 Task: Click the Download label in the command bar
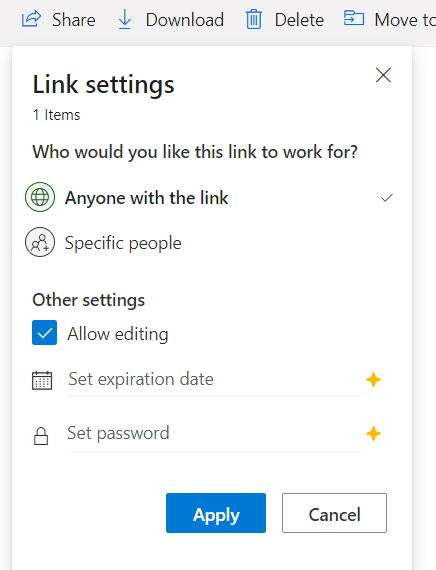pos(185,20)
